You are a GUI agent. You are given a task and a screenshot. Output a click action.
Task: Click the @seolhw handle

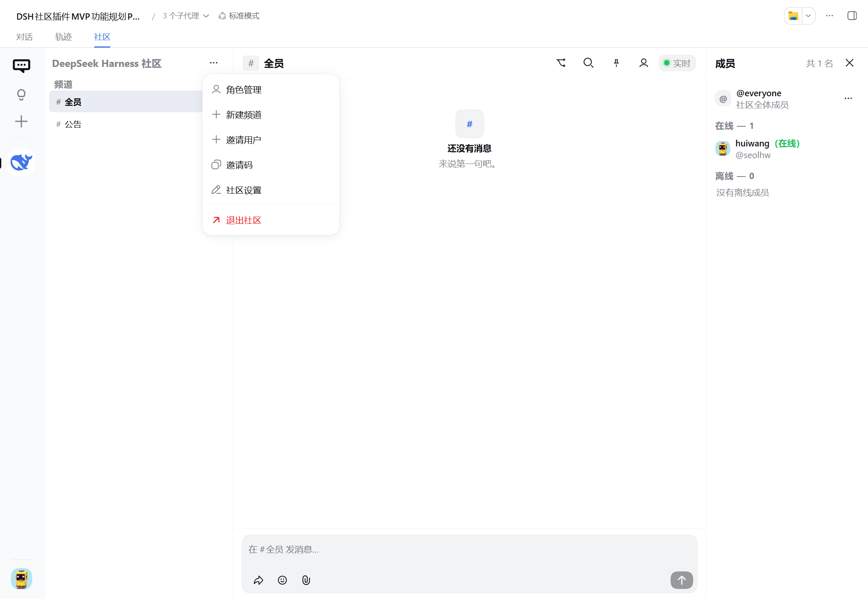[x=753, y=155]
